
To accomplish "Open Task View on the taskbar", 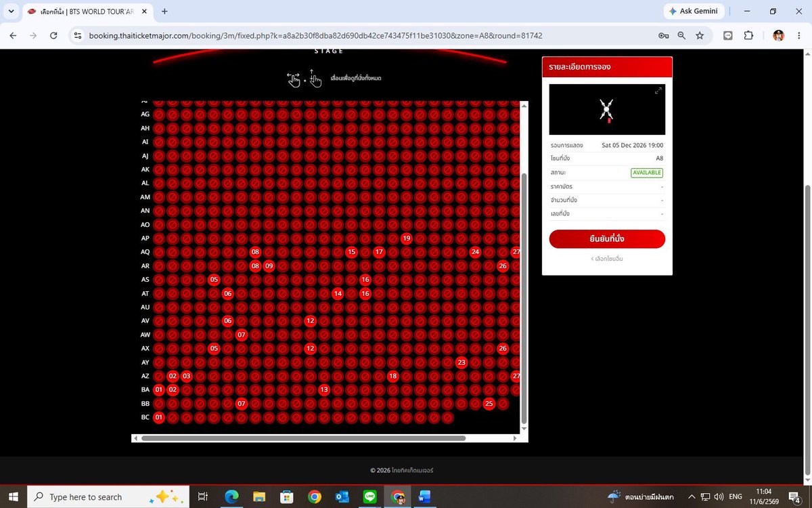I will (202, 496).
